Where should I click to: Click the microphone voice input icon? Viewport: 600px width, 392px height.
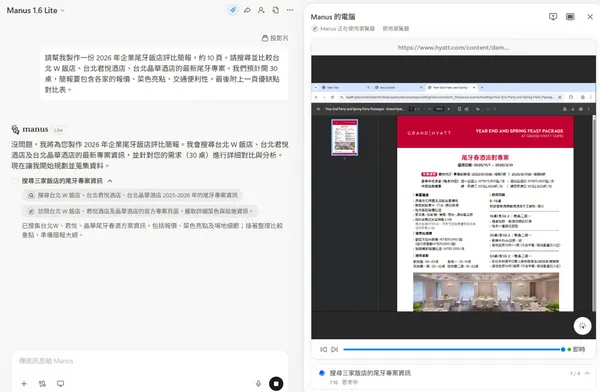tap(258, 384)
